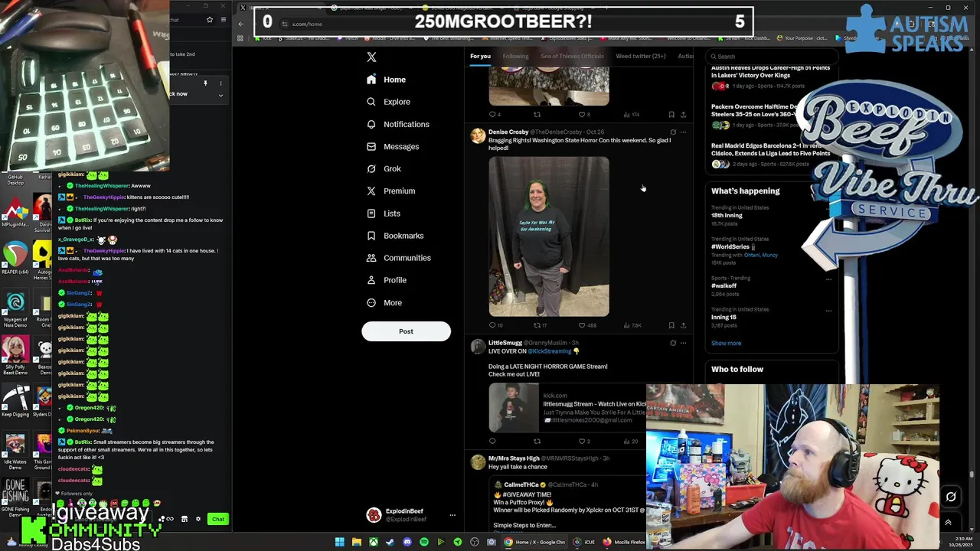Click Grok icon on LittleSmugg's post
Image resolution: width=980 pixels, height=551 pixels.
tap(673, 343)
